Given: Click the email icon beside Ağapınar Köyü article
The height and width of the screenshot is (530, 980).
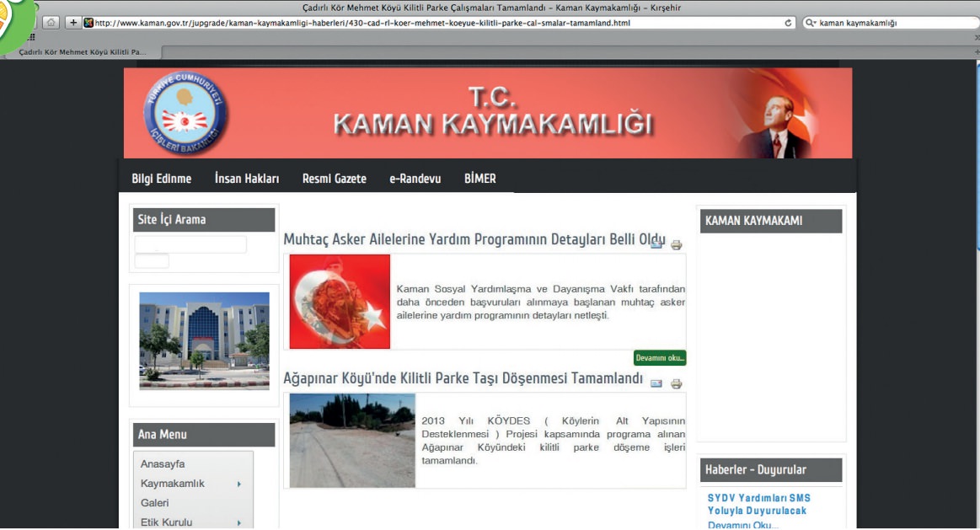Looking at the screenshot, I should pos(656,383).
